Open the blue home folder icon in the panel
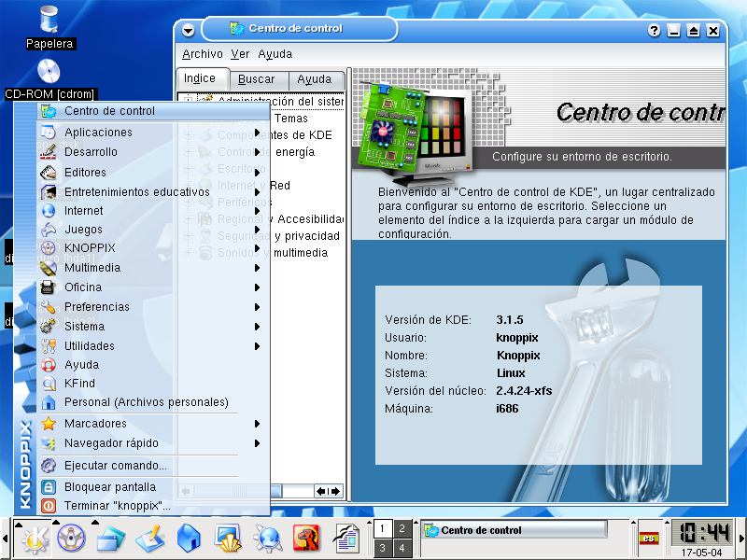This screenshot has width=747, height=560. [x=189, y=539]
